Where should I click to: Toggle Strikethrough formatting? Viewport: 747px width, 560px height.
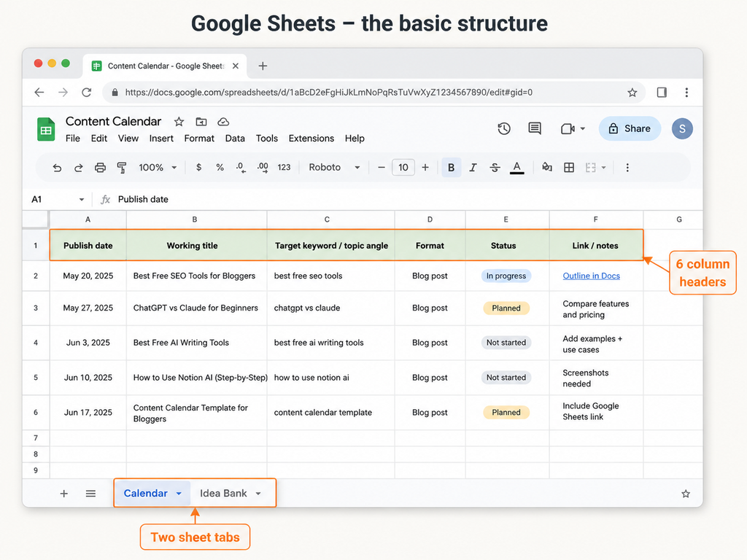495,168
